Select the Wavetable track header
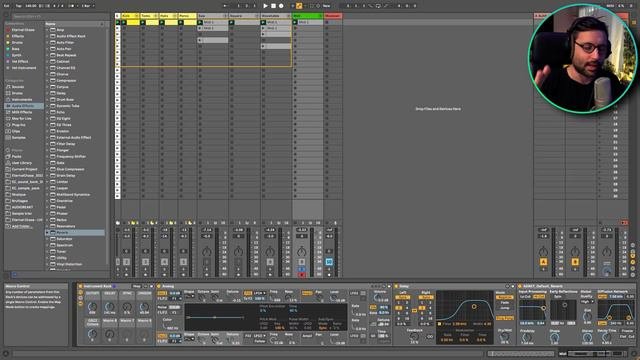This screenshot has height=360, width=640. tap(276, 16)
